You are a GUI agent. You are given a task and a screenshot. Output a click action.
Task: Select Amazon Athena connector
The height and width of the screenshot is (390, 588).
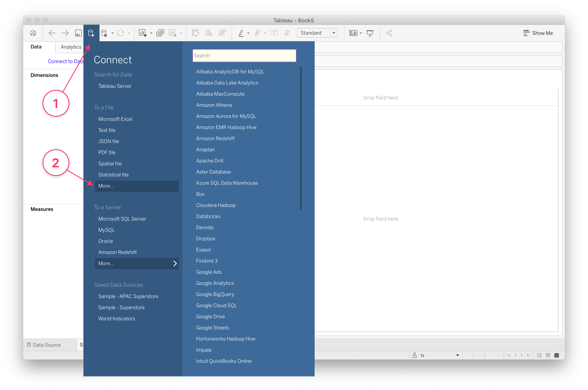(214, 105)
